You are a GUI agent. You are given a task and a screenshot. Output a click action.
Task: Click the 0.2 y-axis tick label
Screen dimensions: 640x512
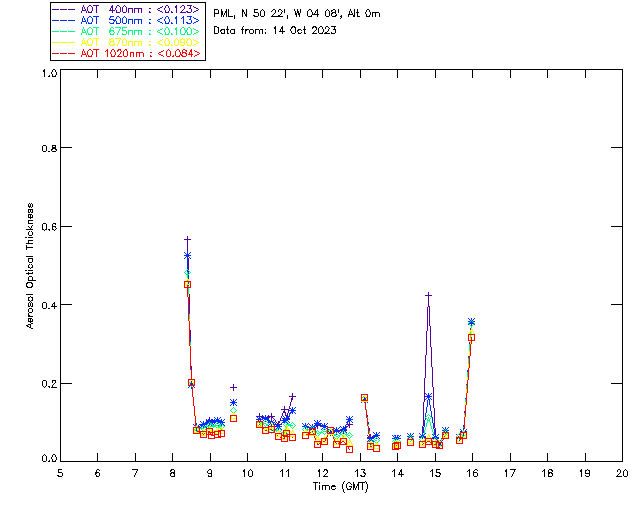49,384
